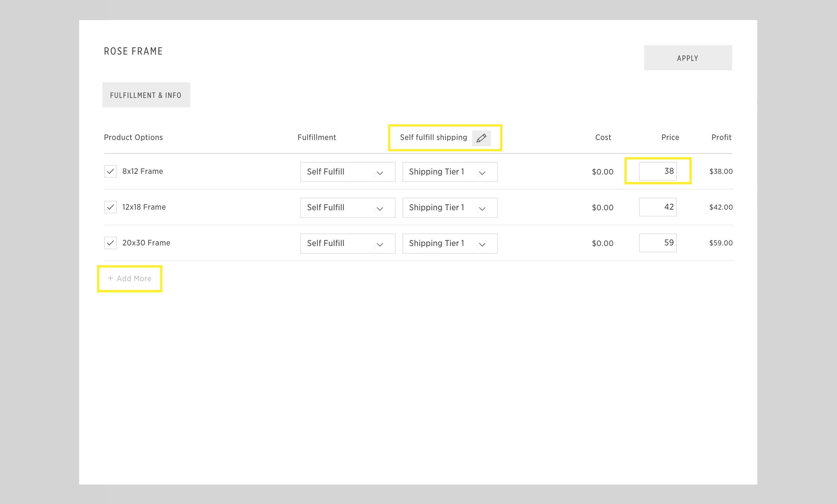The width and height of the screenshot is (837, 504).
Task: Expand the Self Fulfill dropdown for 12x18 Frame
Action: point(347,207)
